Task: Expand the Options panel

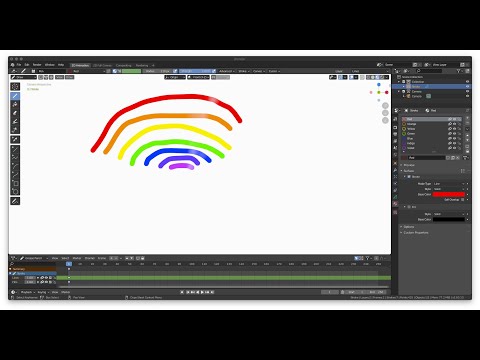Action: (409, 227)
